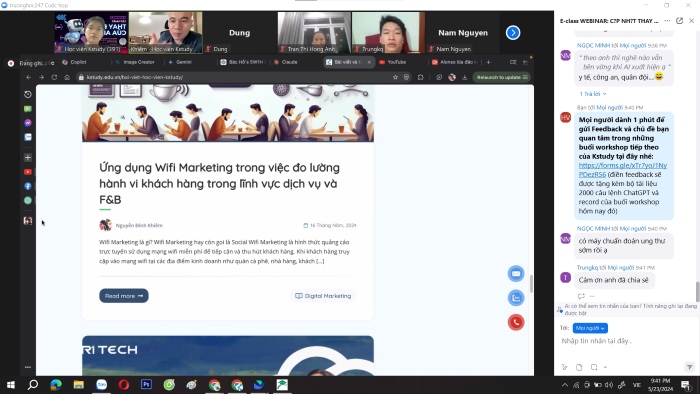Open the three-dots menu at sidebar bottom

tap(28, 367)
